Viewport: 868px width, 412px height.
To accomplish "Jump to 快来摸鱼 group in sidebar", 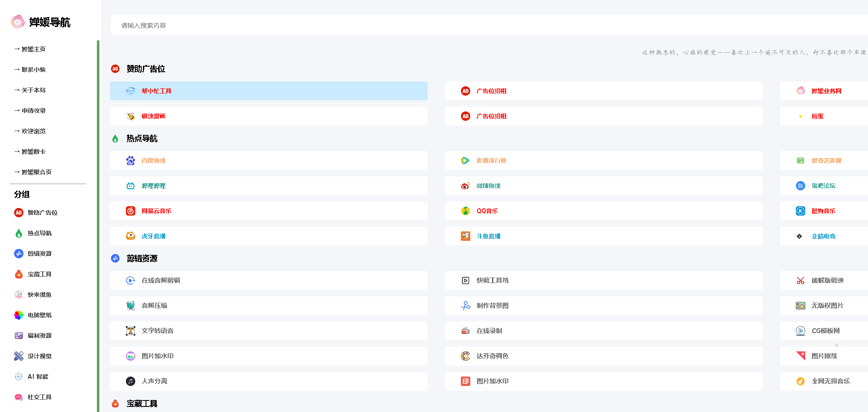I will [x=40, y=295].
